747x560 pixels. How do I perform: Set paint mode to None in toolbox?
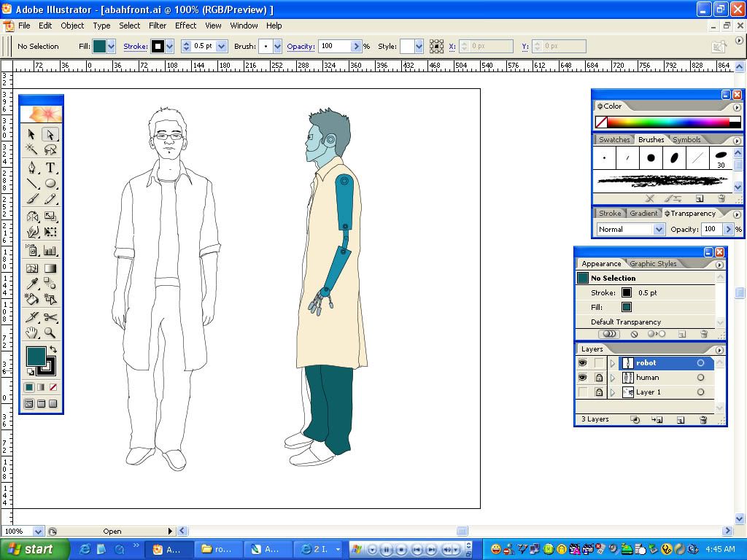coord(53,388)
